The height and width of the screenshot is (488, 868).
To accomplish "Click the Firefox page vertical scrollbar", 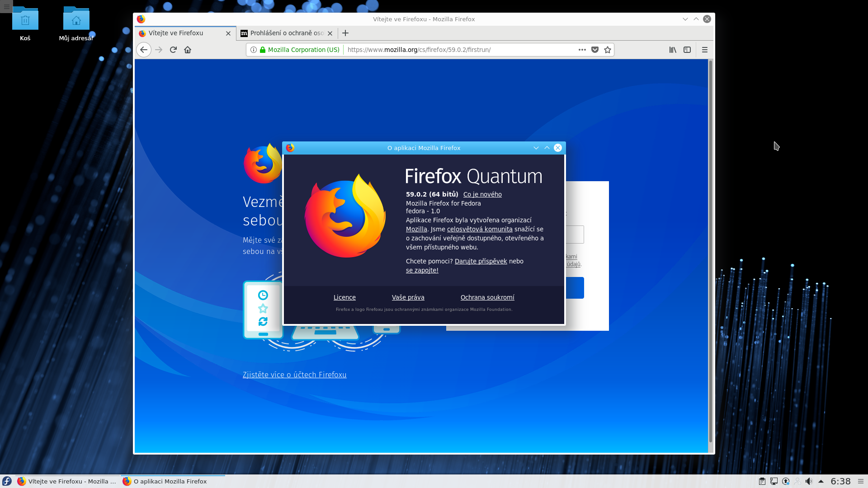I will point(711,251).
